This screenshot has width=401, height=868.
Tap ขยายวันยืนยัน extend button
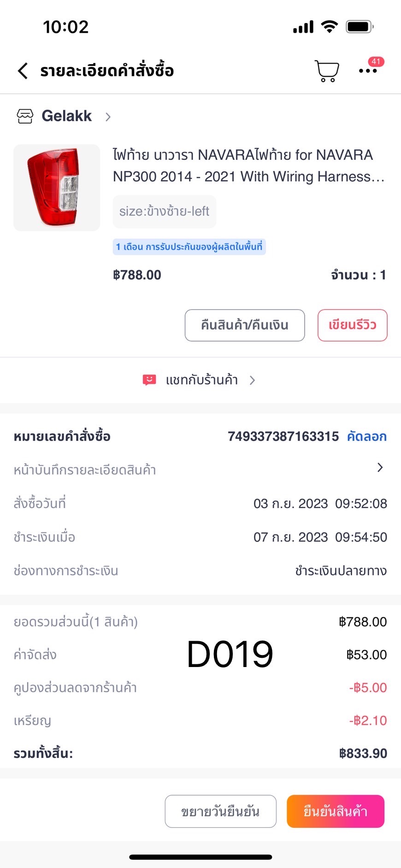click(220, 811)
